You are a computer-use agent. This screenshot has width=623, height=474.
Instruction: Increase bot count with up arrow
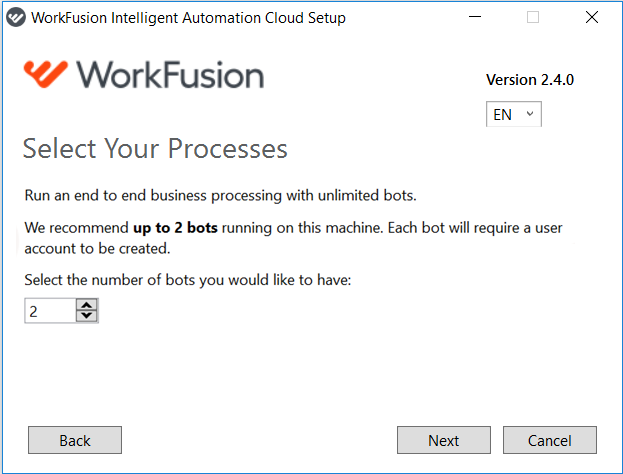click(x=87, y=305)
